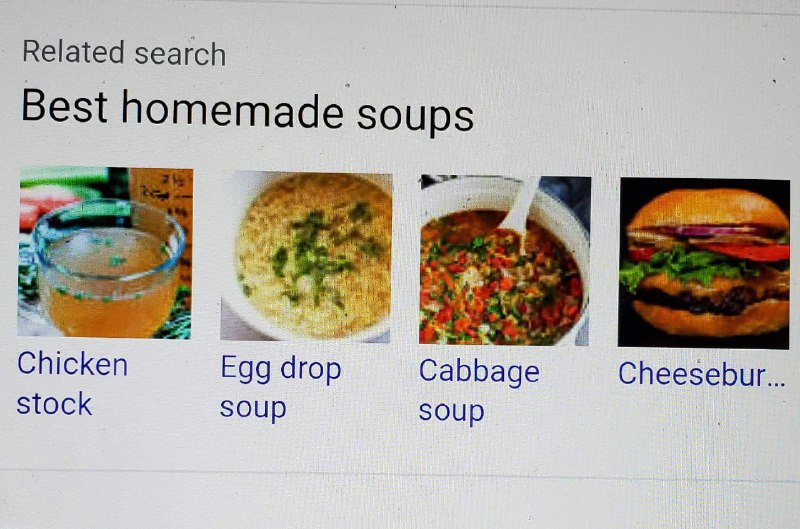Follow the Egg drop soup text link
This screenshot has height=529, width=800.
[x=281, y=387]
